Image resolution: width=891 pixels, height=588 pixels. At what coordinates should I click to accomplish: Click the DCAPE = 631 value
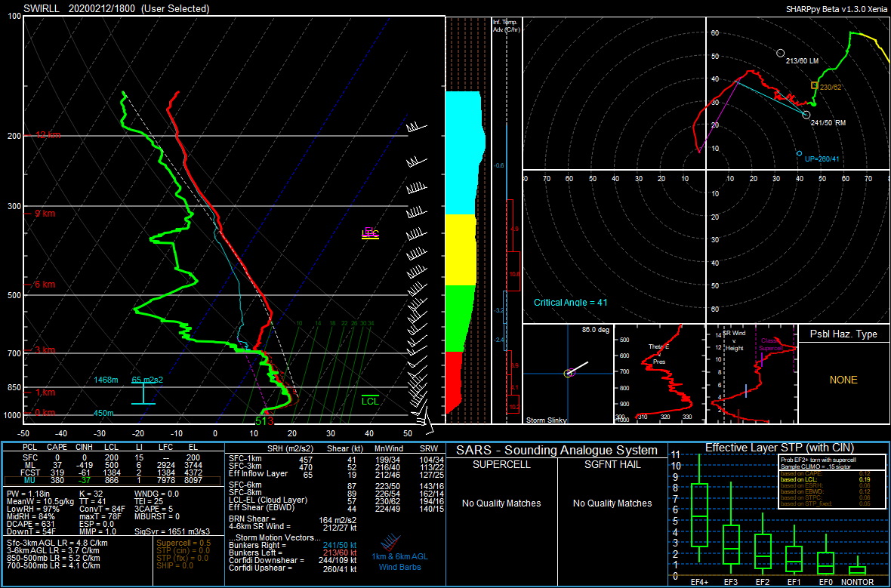click(31, 523)
